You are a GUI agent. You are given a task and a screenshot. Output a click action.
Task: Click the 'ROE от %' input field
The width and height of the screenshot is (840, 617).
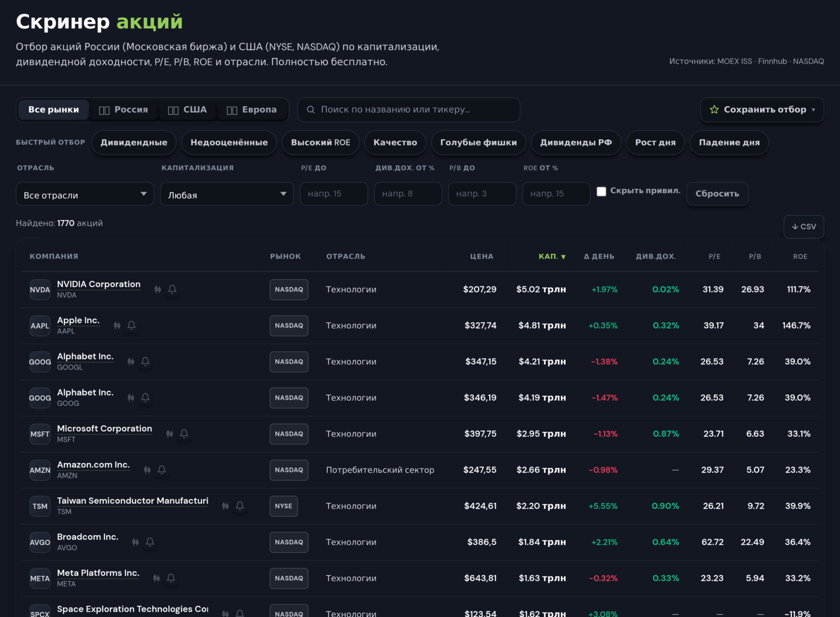[556, 194]
